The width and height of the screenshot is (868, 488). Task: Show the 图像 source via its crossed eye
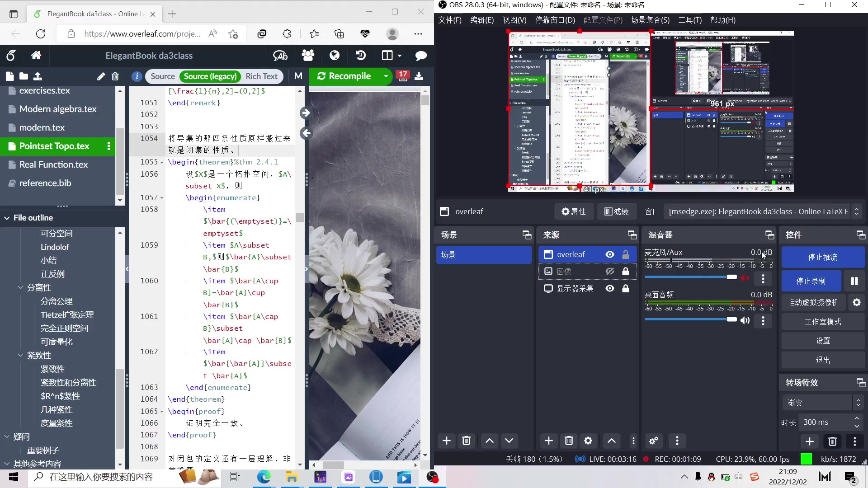point(610,271)
